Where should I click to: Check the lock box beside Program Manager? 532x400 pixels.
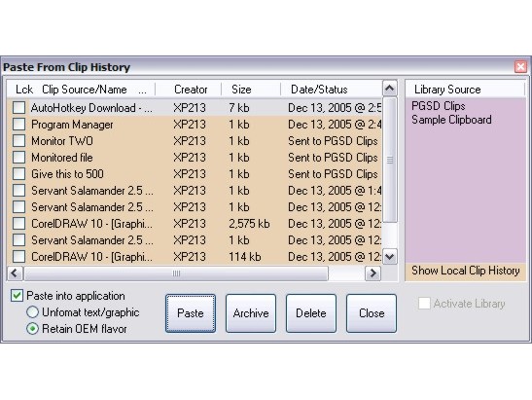tap(18, 125)
